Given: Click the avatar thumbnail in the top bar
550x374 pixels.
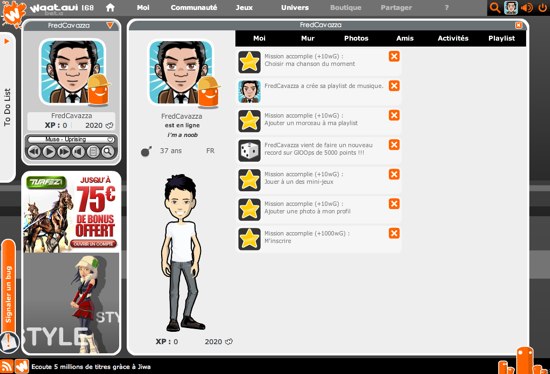Looking at the screenshot, I should 511,8.
